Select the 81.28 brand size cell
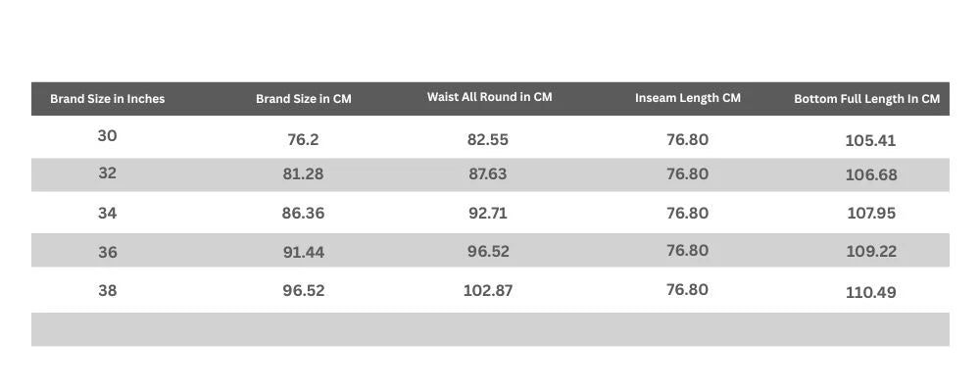Image resolution: width=980 pixels, height=392 pixels. point(303,174)
